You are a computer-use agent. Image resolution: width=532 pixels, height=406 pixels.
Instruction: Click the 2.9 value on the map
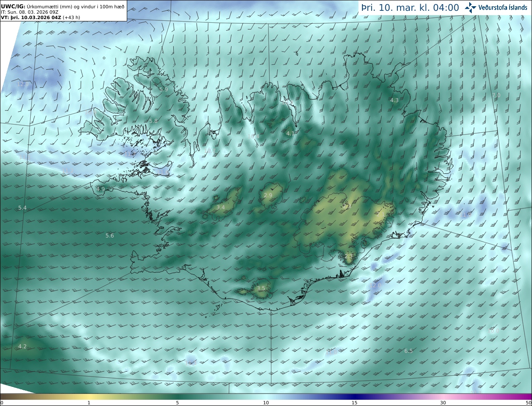tap(268, 195)
